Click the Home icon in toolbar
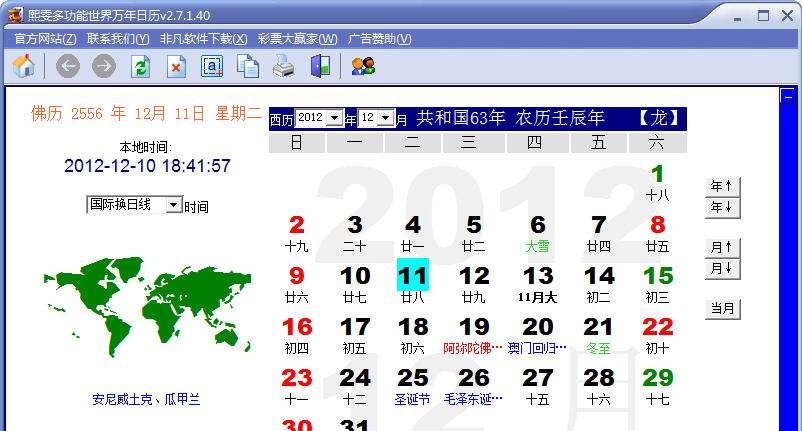 pyautogui.click(x=24, y=66)
